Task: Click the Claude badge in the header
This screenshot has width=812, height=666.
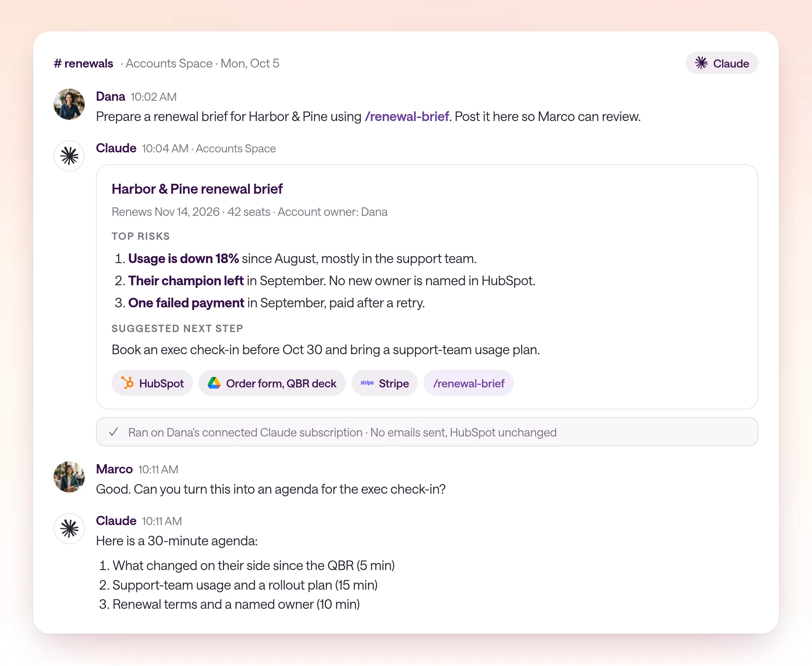Action: pyautogui.click(x=722, y=63)
